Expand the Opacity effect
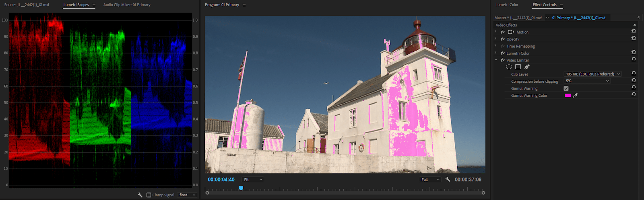The height and width of the screenshot is (200, 644). click(x=495, y=39)
